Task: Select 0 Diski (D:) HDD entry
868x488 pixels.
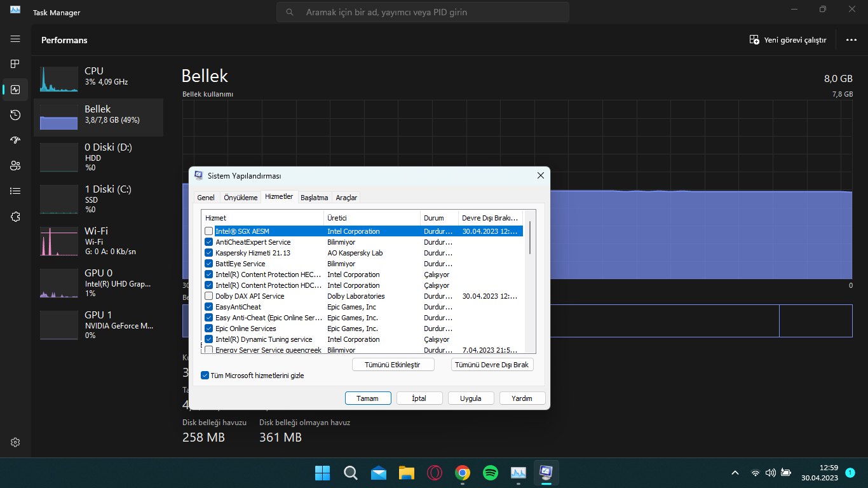Action: click(x=98, y=156)
